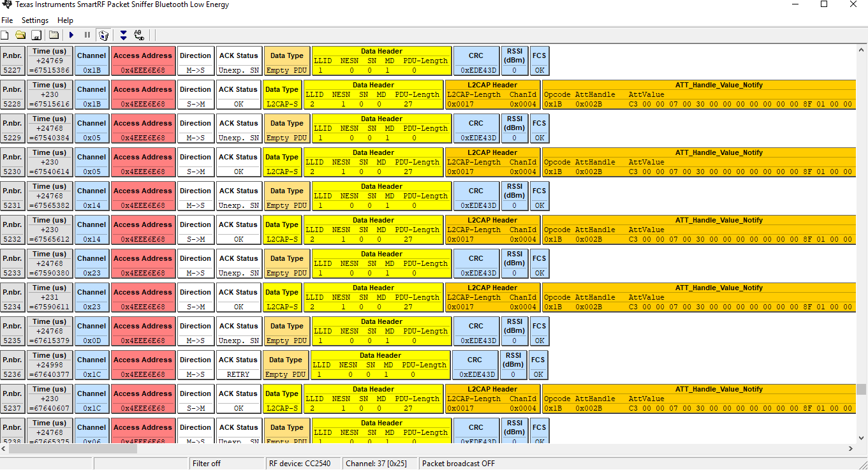
Task: Clear captured packets with the recycle bin icon
Action: click(104, 35)
